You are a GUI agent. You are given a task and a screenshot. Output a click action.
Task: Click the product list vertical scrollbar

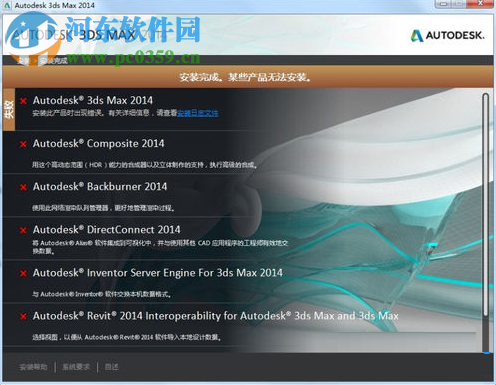[486, 205]
